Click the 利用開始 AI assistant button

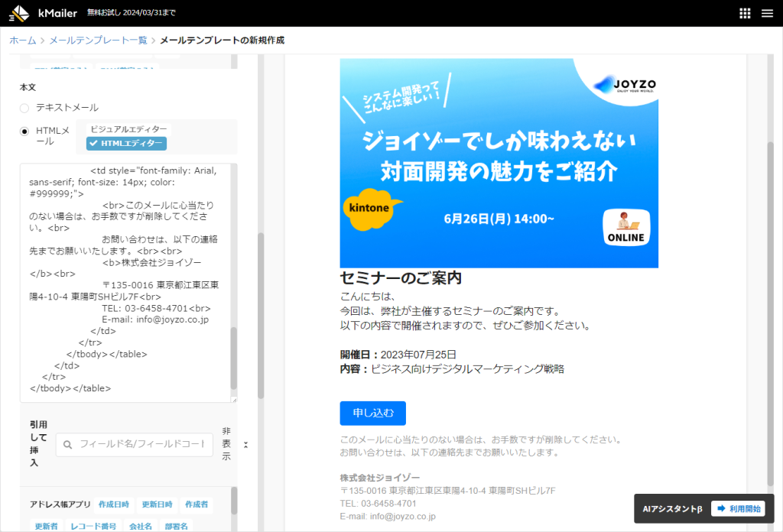point(738,508)
